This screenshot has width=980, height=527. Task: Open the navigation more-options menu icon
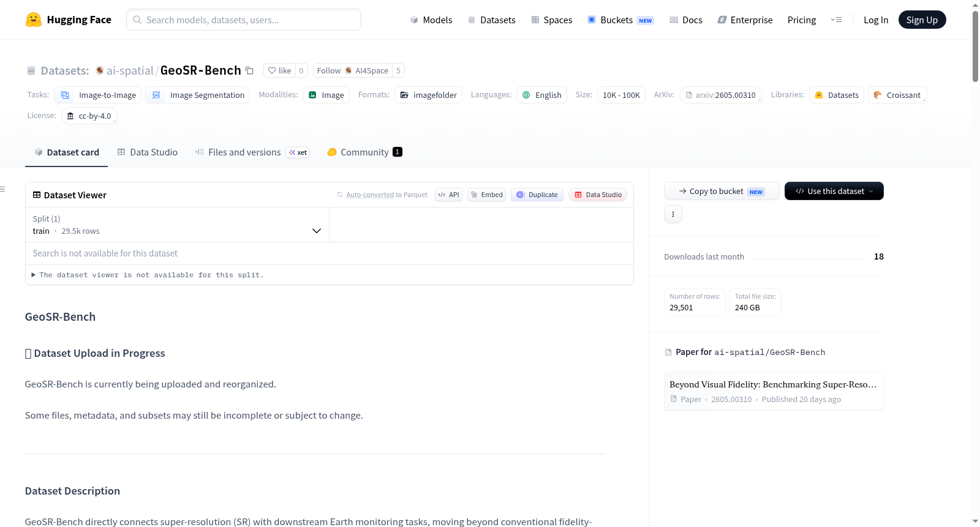click(836, 20)
